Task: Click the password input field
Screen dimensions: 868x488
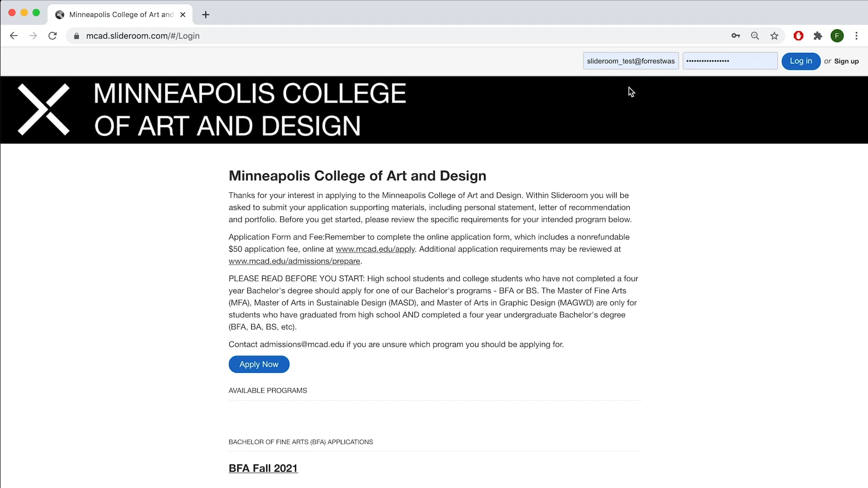Action: point(729,61)
